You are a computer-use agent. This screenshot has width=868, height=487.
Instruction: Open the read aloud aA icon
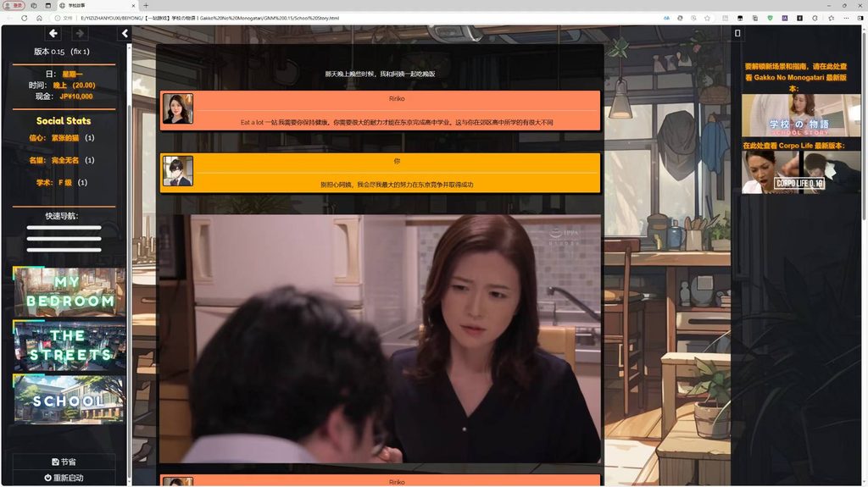click(x=666, y=18)
